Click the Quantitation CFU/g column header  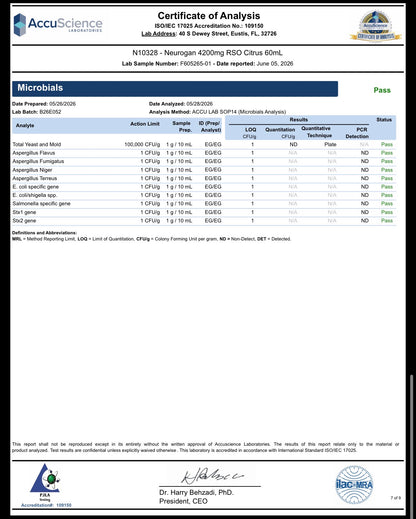[280, 133]
